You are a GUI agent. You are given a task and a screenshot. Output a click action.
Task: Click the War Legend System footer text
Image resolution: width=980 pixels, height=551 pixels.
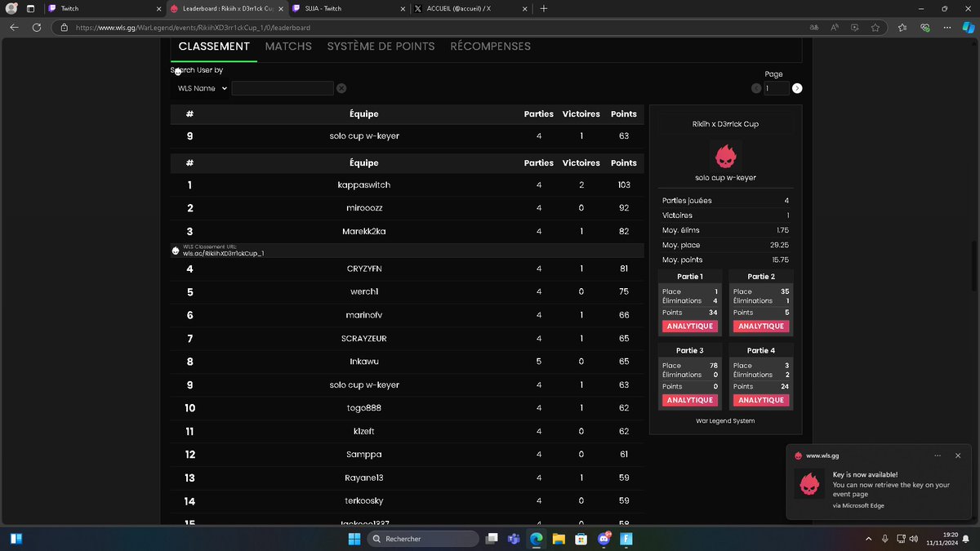tap(725, 420)
